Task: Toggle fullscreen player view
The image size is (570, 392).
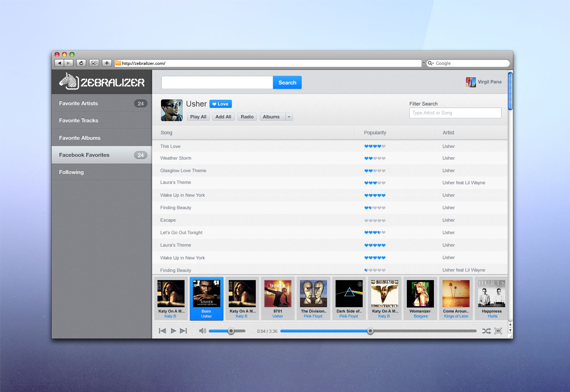Action: click(x=498, y=331)
